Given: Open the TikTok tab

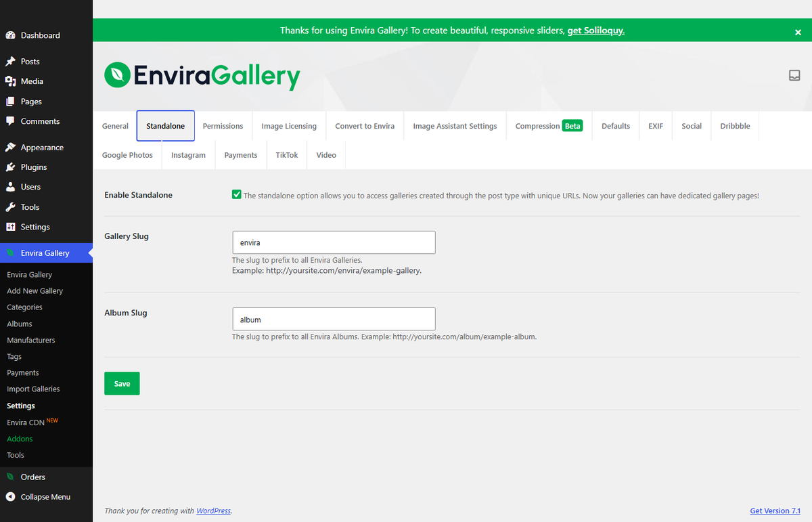Looking at the screenshot, I should 287,155.
